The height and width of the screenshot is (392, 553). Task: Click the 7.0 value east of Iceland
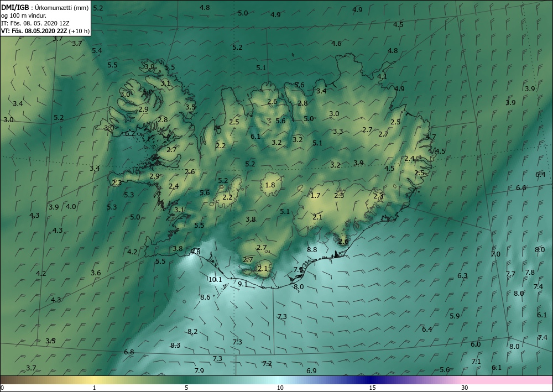[495, 254]
